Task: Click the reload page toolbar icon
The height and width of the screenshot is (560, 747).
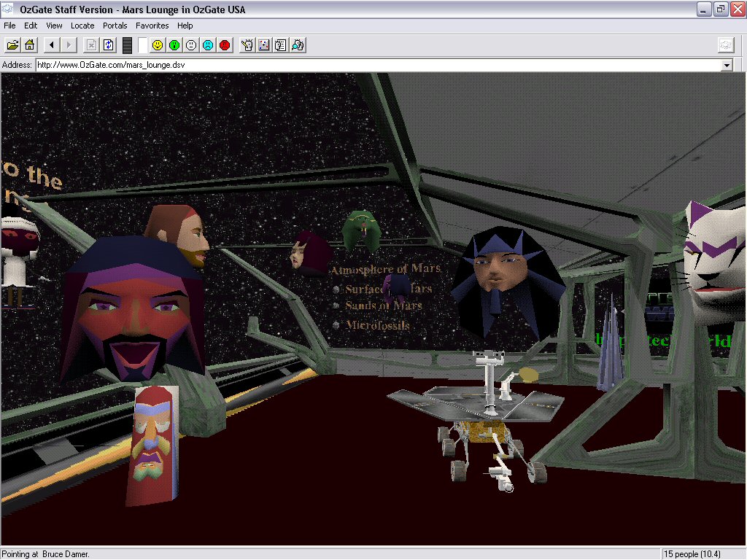Action: pyautogui.click(x=109, y=45)
